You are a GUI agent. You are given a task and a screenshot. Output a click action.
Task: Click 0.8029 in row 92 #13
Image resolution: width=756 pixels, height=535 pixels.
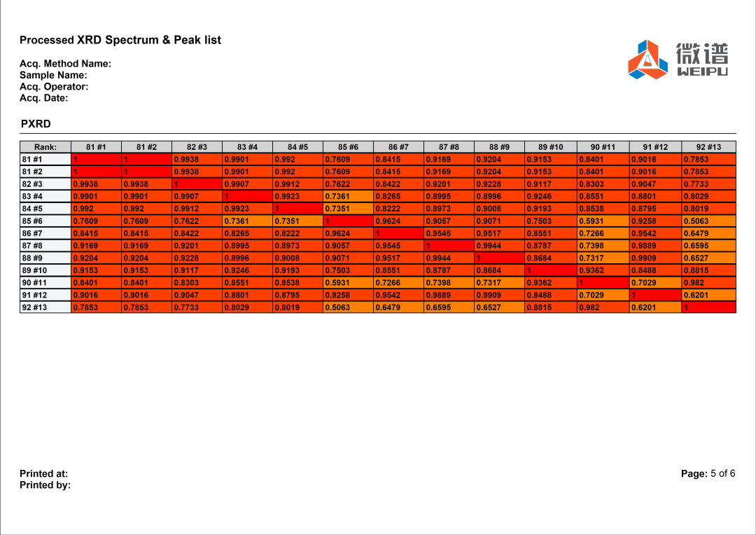(247, 307)
